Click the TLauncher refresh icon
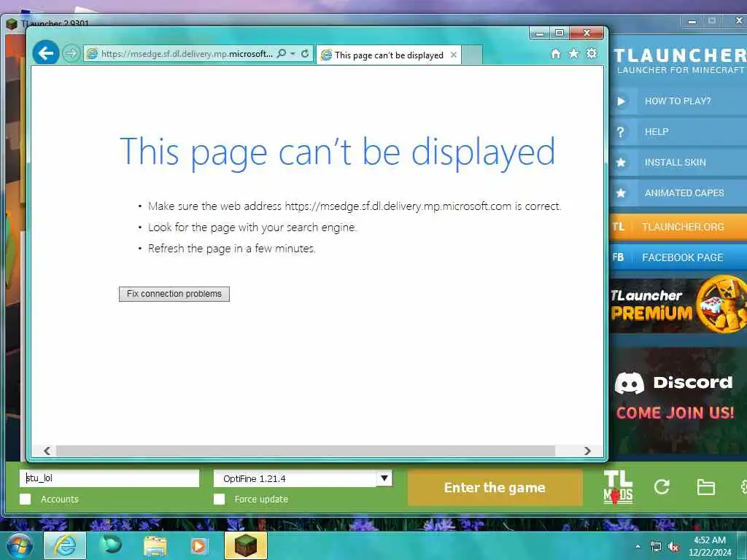The width and height of the screenshot is (747, 560). pyautogui.click(x=662, y=486)
